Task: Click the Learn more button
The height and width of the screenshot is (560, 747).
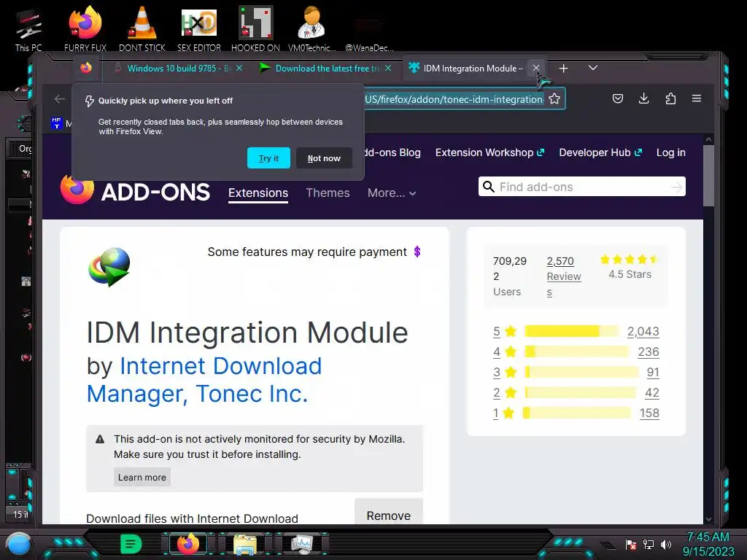Action: pos(142,477)
